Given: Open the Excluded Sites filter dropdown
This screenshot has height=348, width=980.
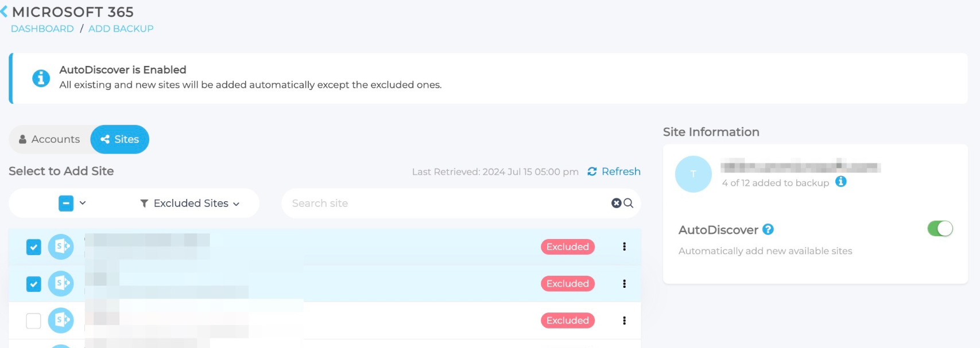Looking at the screenshot, I should [x=190, y=204].
